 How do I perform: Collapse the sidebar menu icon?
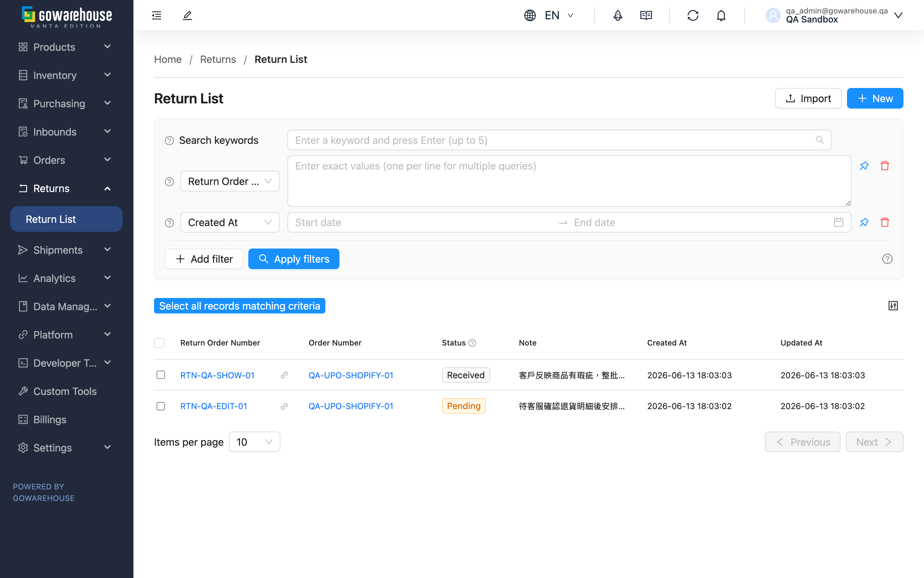(157, 15)
